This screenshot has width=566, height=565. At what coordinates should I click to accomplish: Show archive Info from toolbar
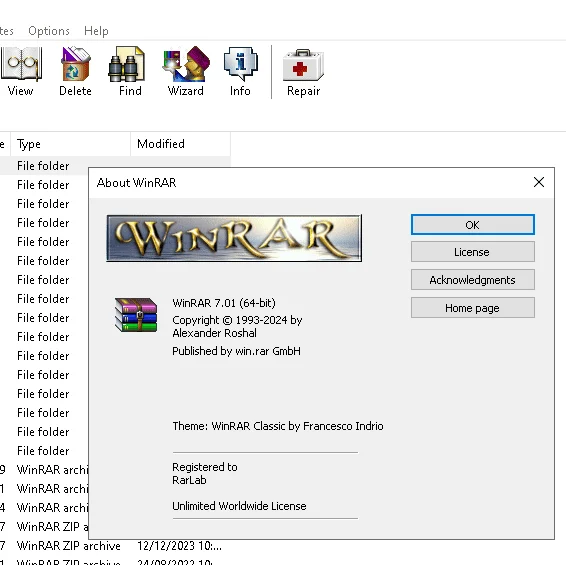click(x=240, y=71)
